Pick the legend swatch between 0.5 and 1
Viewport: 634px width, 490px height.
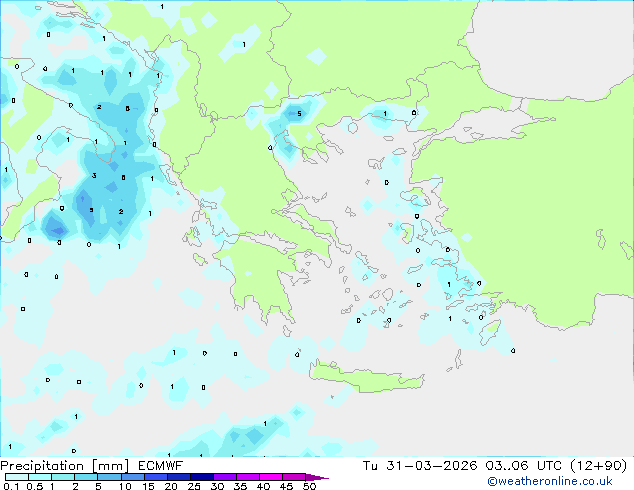pos(40,477)
